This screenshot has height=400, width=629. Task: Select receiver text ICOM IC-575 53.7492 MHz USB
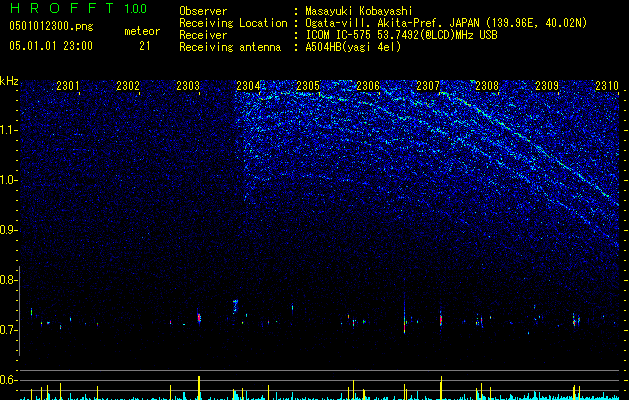(401, 35)
